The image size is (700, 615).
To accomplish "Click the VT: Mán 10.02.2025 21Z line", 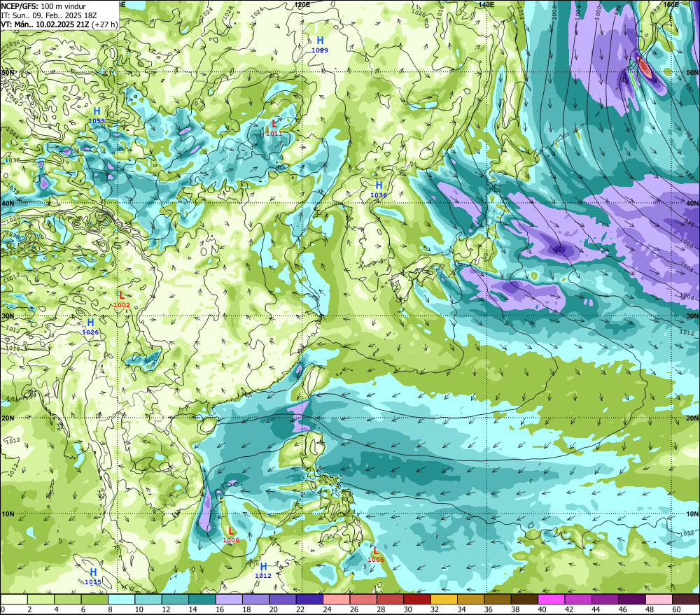I will click(59, 24).
